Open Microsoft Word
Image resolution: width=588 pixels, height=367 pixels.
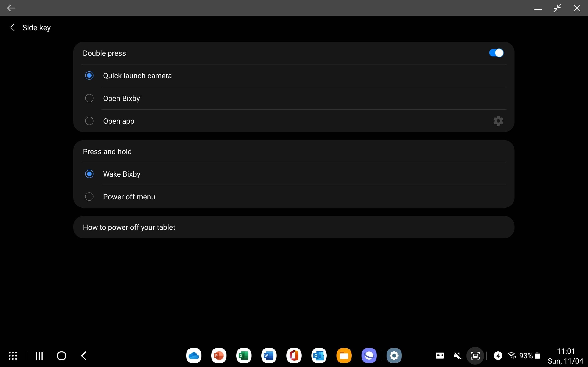(269, 355)
